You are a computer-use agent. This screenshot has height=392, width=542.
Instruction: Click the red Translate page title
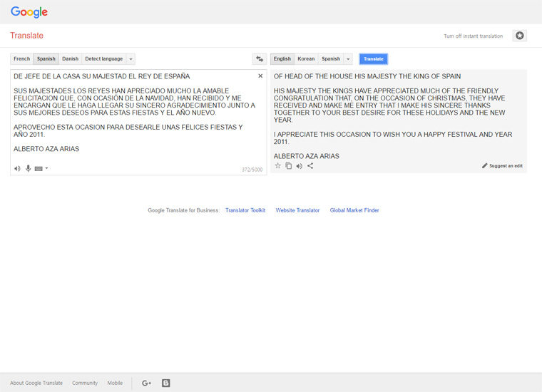[26, 36]
